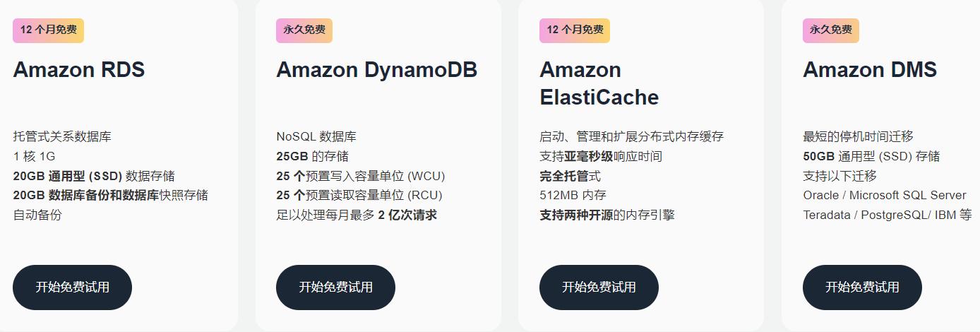Click the 25 个预置写入容量单位 (WCU) line

[x=360, y=176]
